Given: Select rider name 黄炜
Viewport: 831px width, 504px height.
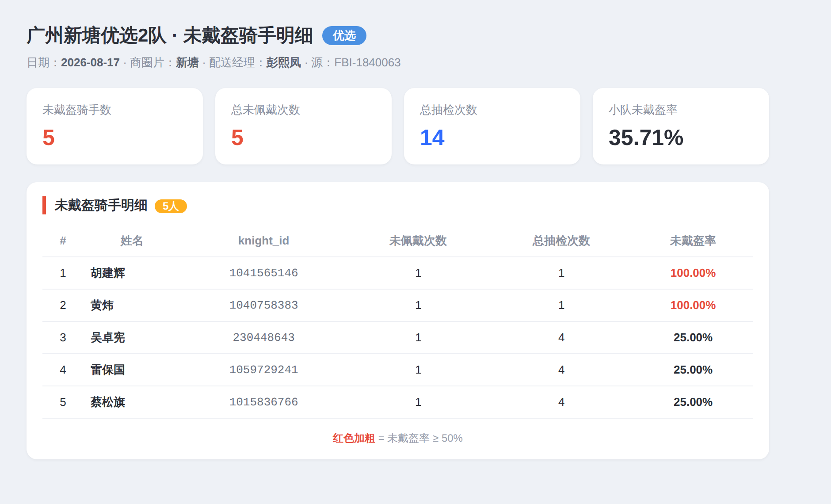Looking at the screenshot, I should [102, 305].
